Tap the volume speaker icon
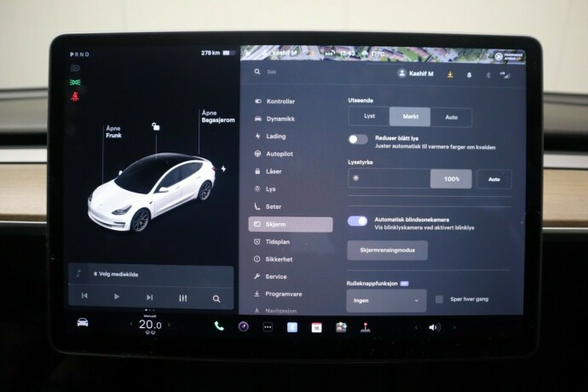This screenshot has width=588, height=392. tap(435, 327)
